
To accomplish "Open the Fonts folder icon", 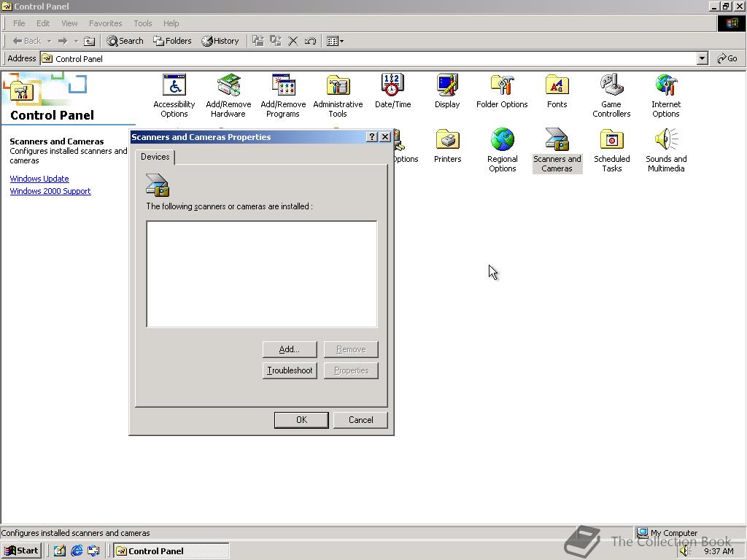I will pyautogui.click(x=557, y=91).
